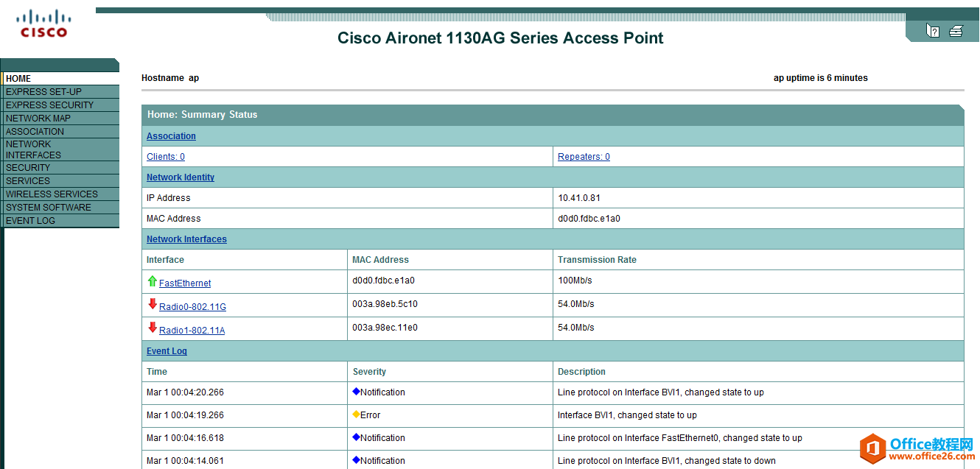Navigate to SYSTEM SOFTWARE
This screenshot has width=980, height=469.
pos(49,208)
